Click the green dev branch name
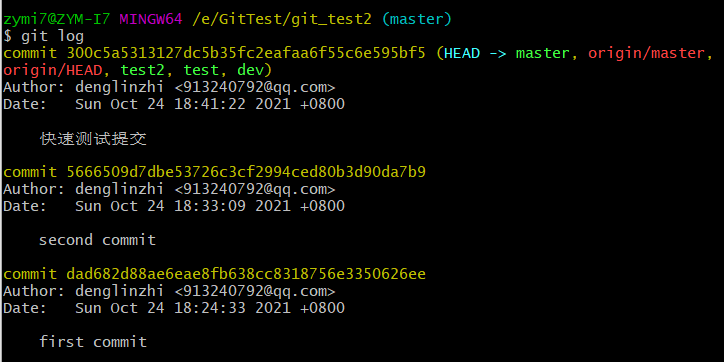 pos(250,70)
